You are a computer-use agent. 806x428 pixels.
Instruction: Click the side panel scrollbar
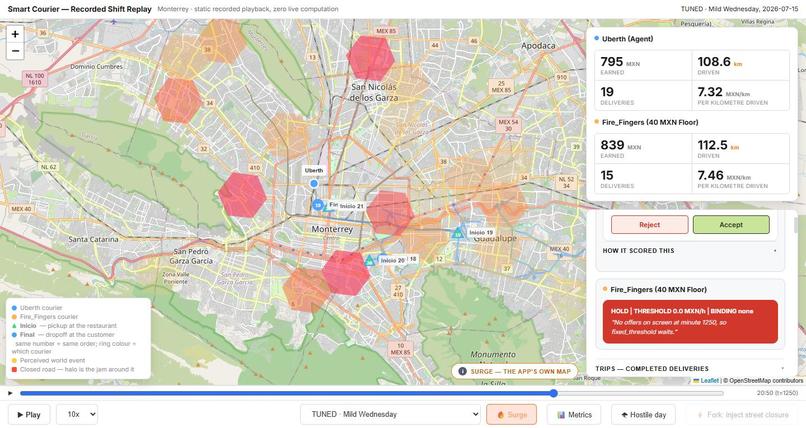point(796,226)
